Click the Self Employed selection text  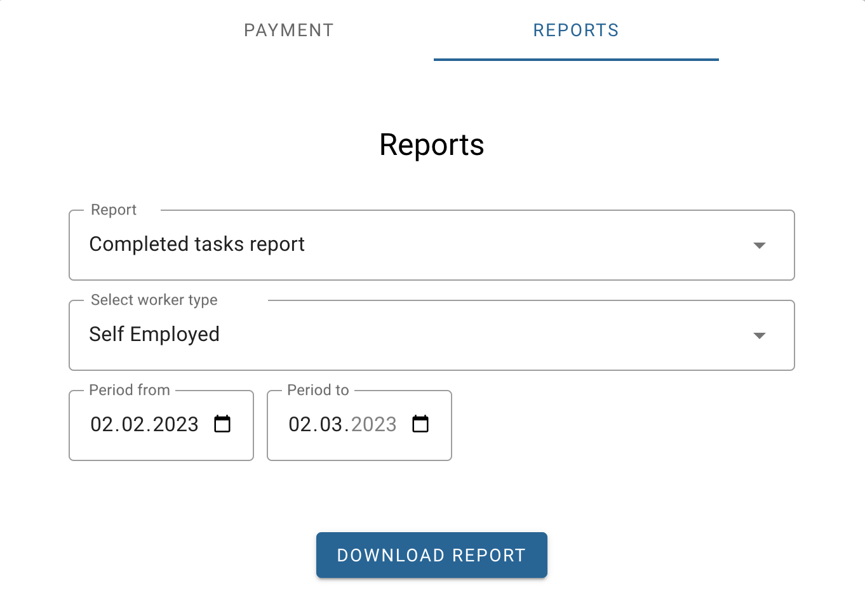point(154,335)
